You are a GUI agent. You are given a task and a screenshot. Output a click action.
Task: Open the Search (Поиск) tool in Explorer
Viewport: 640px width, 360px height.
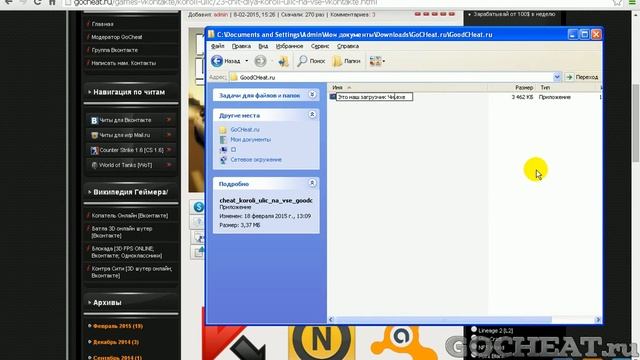tap(311, 61)
